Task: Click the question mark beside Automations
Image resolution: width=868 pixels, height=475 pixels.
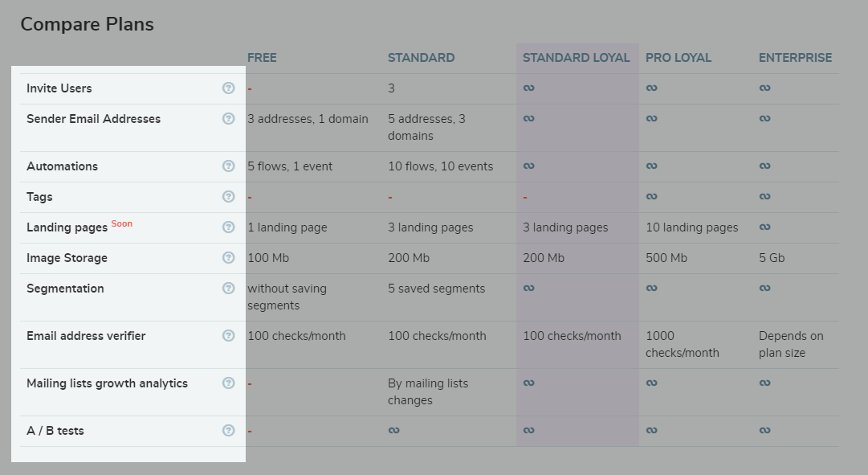Action: pos(228,166)
